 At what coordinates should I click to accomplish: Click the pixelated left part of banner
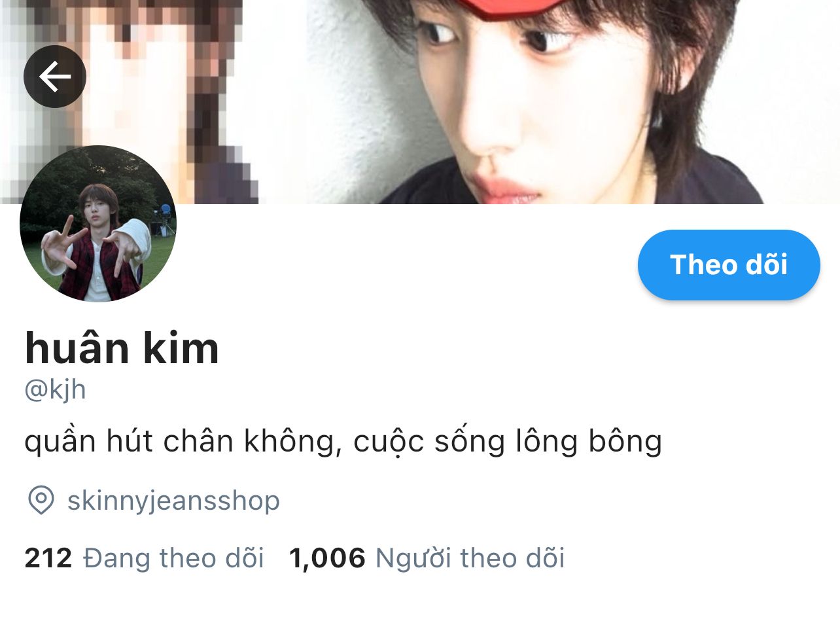click(x=129, y=101)
